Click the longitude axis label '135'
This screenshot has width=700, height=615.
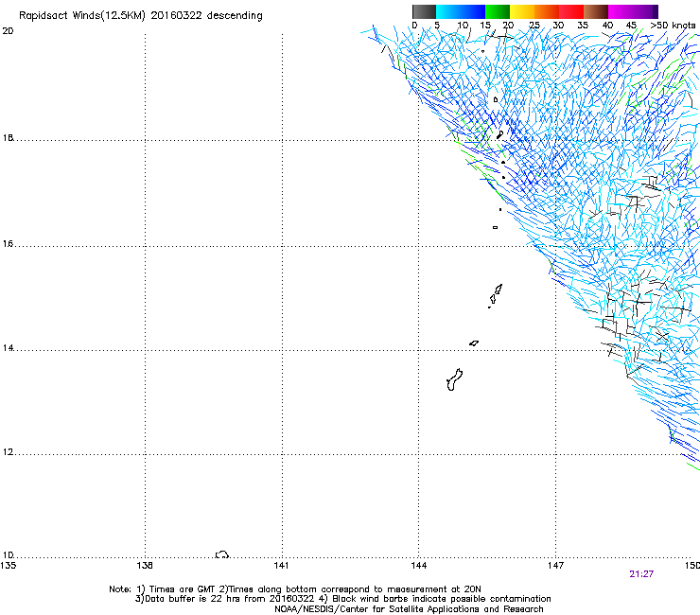9,566
